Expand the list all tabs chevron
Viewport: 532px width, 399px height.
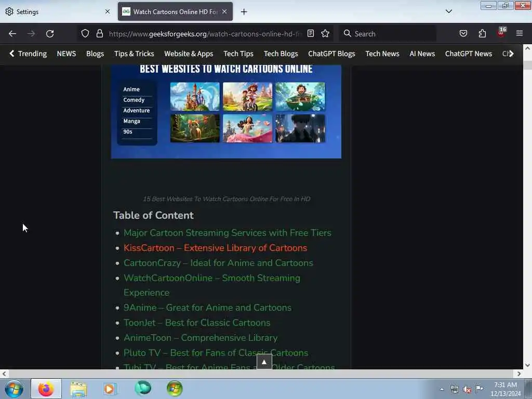click(448, 11)
